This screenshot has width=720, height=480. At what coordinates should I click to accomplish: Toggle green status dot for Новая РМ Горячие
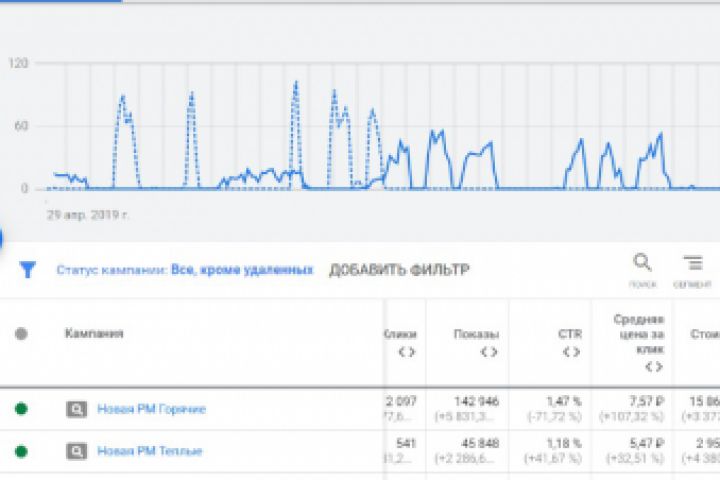click(21, 408)
